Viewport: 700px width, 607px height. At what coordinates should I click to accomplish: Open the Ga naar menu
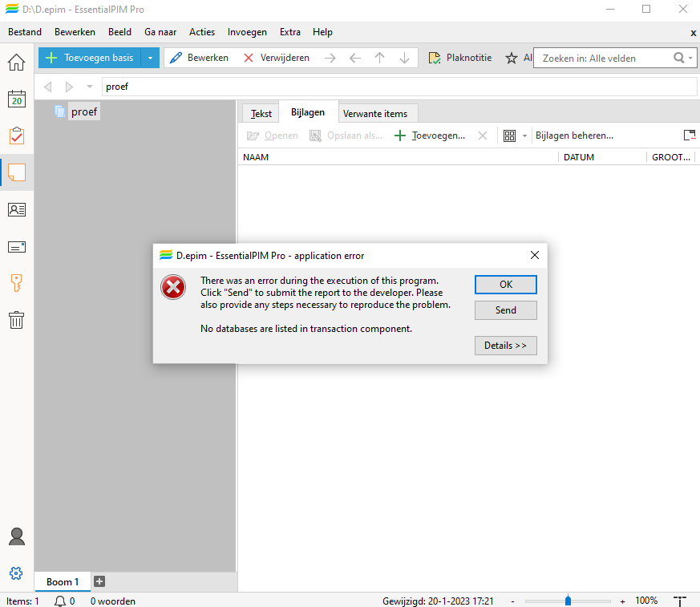(160, 32)
